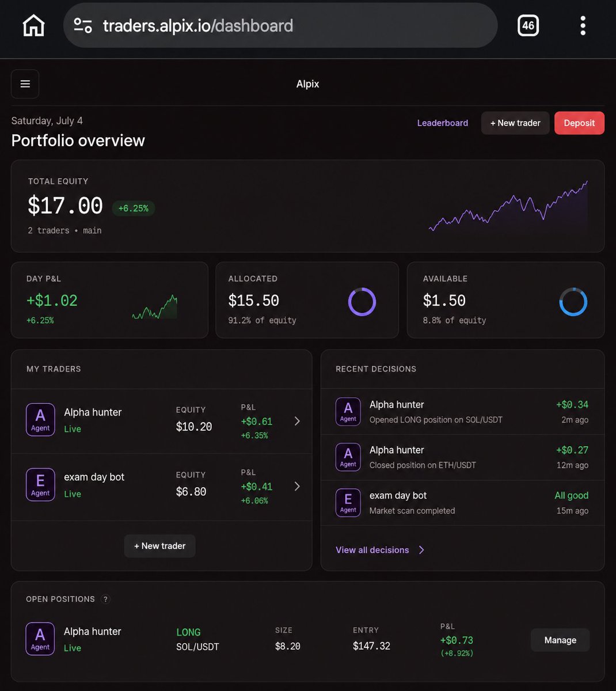Click Open Positions help question-mark icon

pos(105,599)
